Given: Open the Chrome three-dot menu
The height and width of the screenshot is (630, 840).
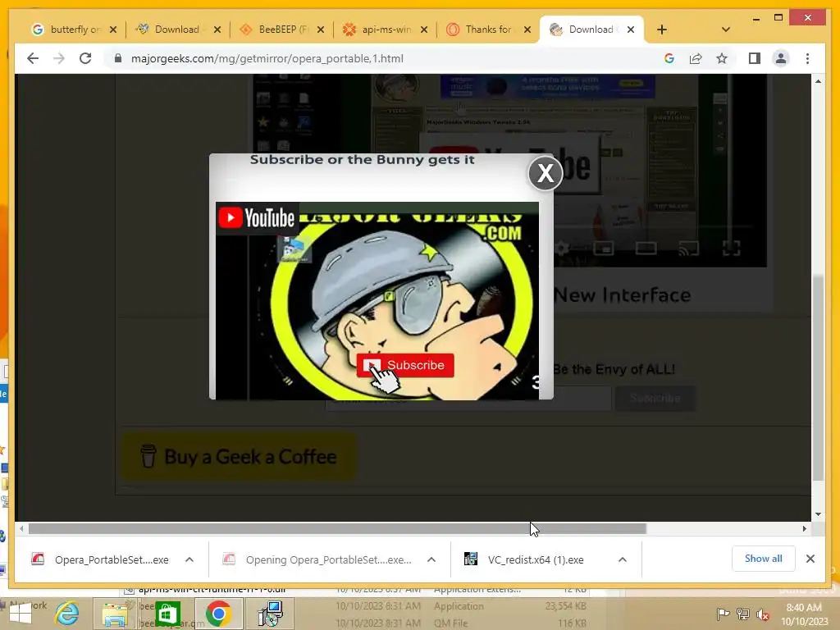Looking at the screenshot, I should (807, 58).
